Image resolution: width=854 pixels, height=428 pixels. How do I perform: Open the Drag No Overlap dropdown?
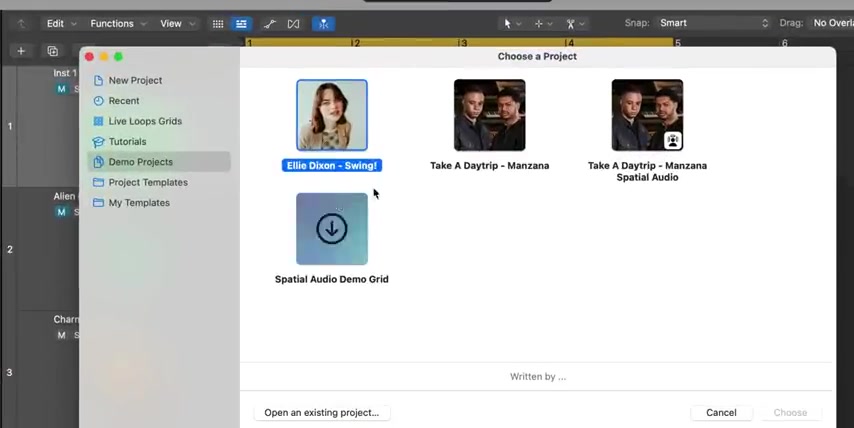click(833, 23)
